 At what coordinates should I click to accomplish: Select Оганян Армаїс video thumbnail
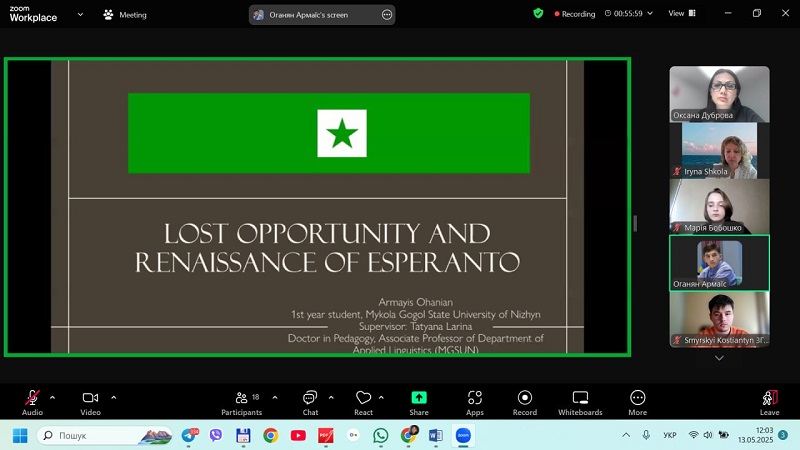(x=719, y=263)
